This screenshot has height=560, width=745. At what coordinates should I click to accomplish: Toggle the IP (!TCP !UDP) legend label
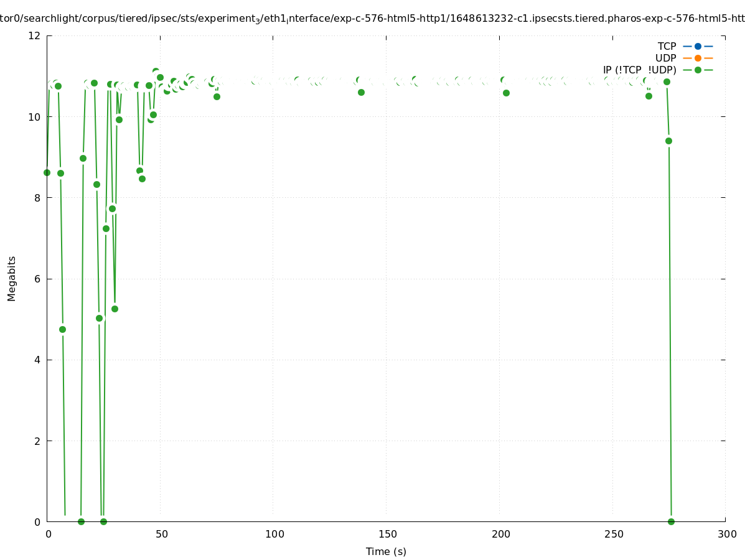639,70
